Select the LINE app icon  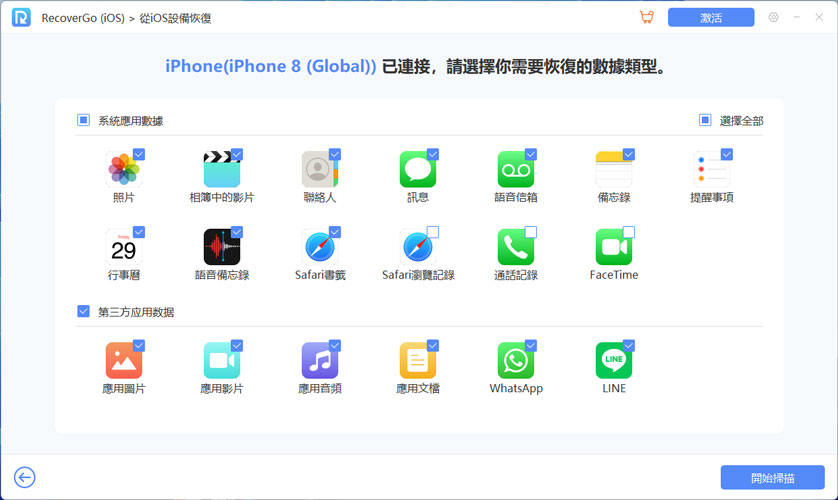(x=613, y=360)
